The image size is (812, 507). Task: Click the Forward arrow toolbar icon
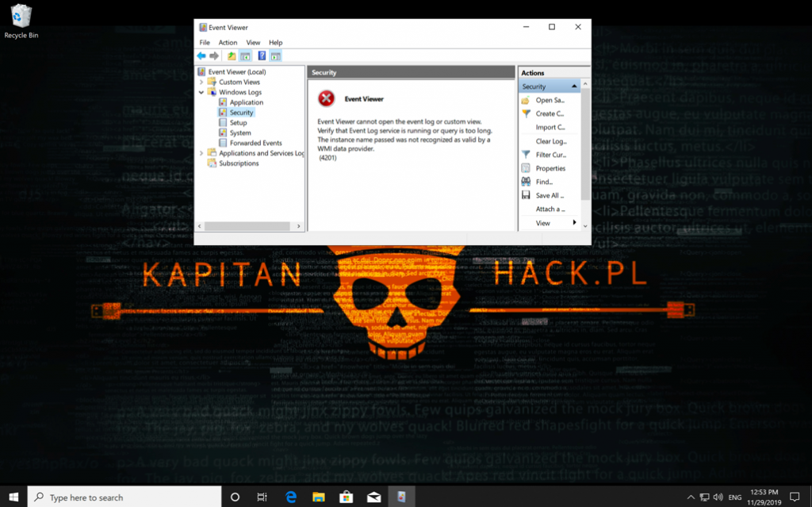214,56
